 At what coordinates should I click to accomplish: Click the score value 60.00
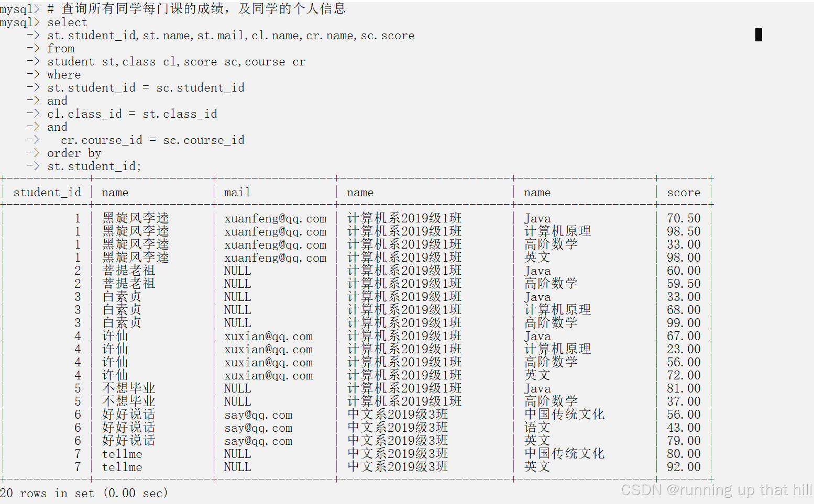[684, 271]
